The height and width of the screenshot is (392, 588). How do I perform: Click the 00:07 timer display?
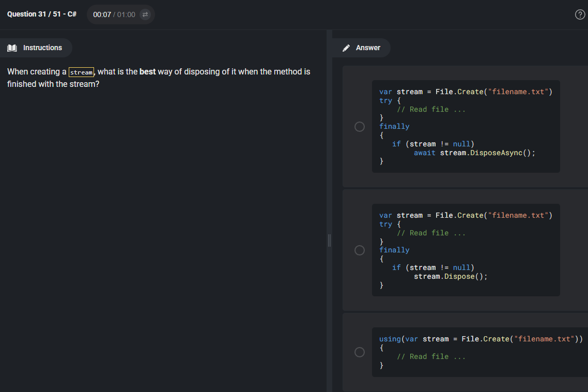(x=102, y=14)
